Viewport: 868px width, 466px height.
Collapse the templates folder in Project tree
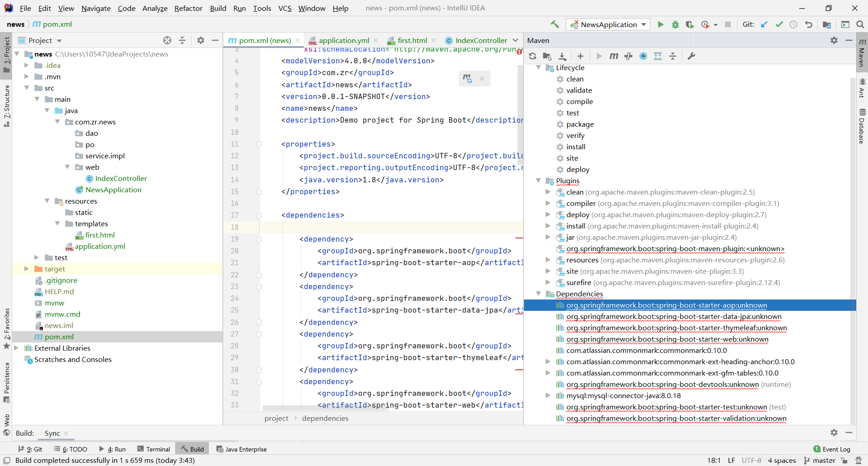pos(57,223)
